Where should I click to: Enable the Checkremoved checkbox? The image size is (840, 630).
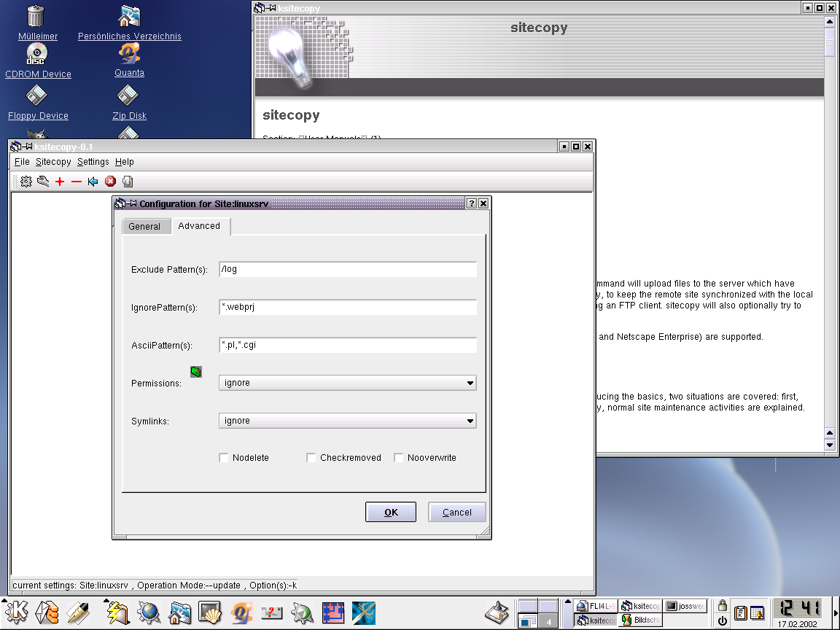point(311,457)
